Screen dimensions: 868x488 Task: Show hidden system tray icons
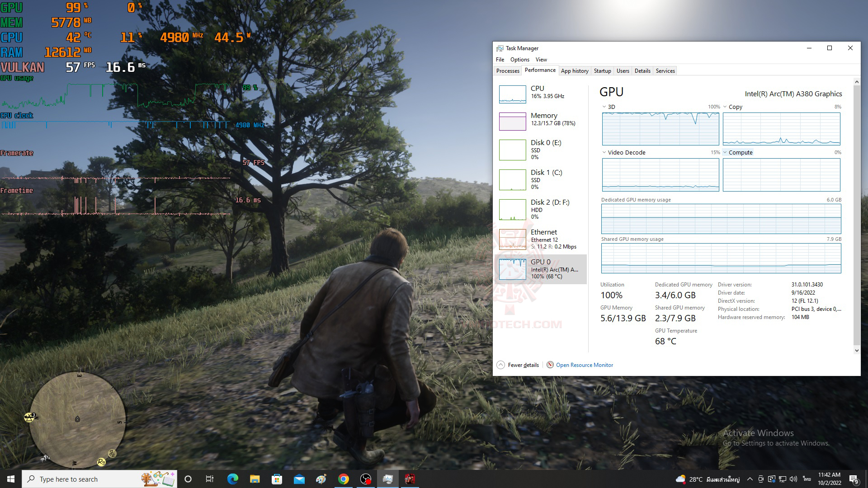pos(750,479)
